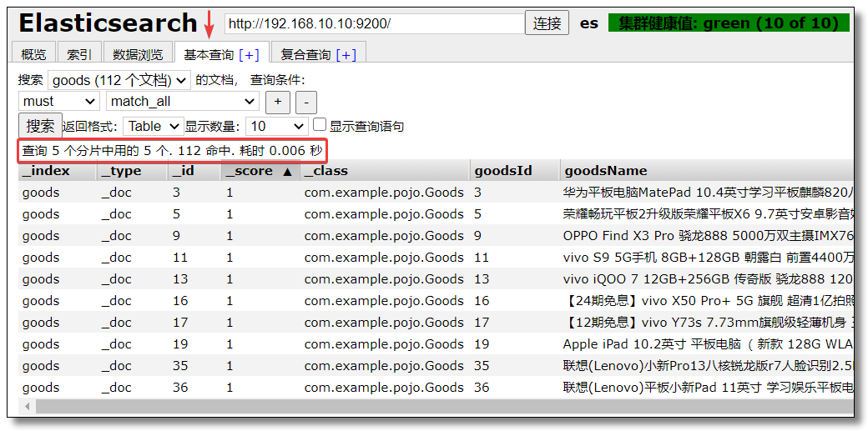
Task: Click the horizontal scrollbar left arrow
Action: [x=27, y=407]
